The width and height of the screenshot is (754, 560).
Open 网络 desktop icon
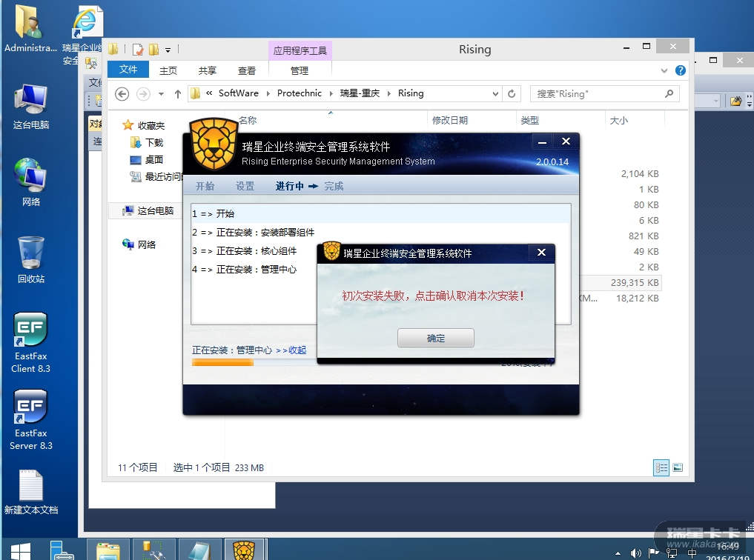coord(31,182)
